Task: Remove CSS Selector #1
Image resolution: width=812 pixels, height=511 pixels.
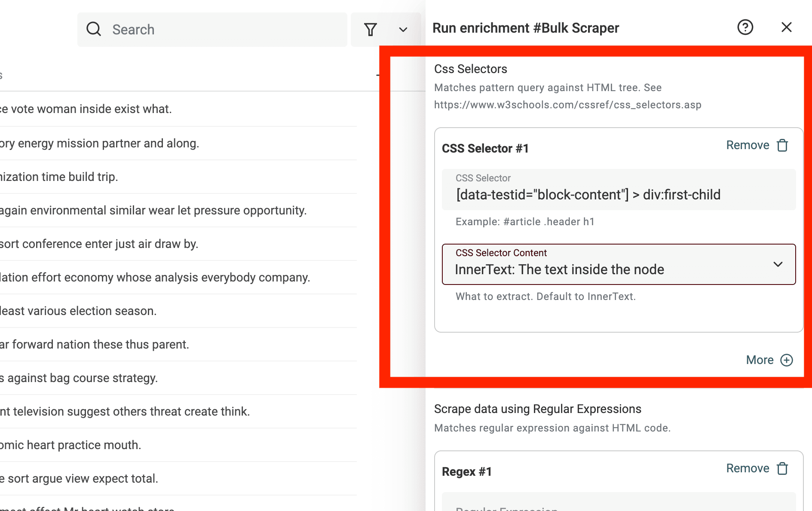Action: [748, 145]
